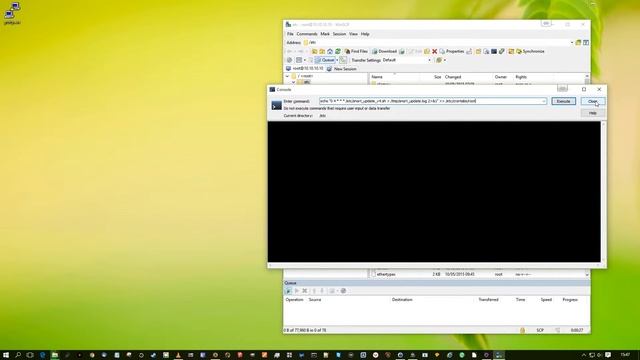Click the bookmark folder icon beside Address bar
The width and height of the screenshot is (640, 360).
click(578, 42)
